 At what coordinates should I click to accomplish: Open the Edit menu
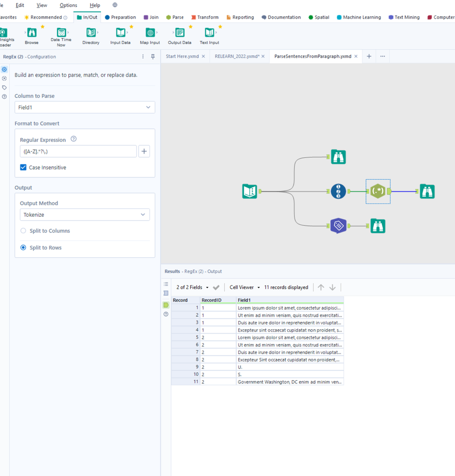click(x=20, y=5)
